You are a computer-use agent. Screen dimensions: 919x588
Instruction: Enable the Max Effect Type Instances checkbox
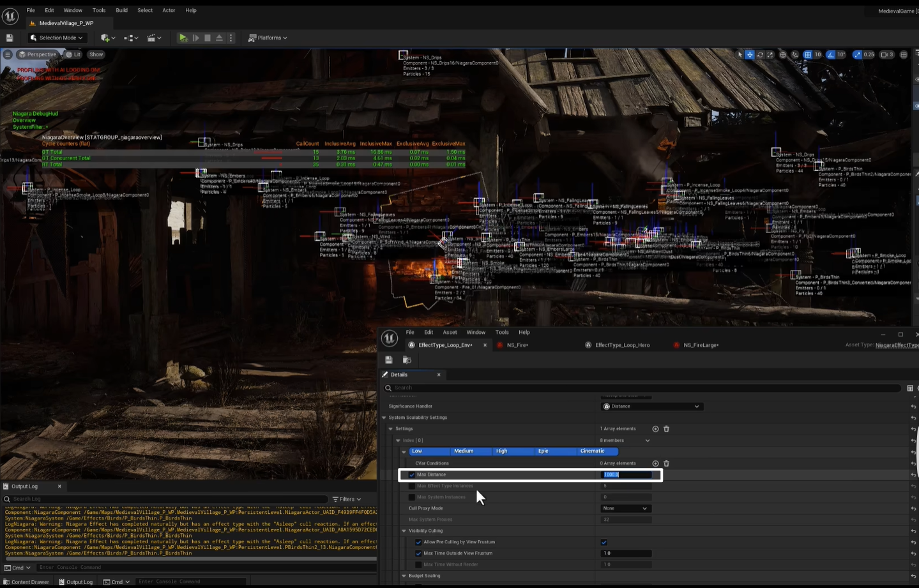tap(411, 486)
